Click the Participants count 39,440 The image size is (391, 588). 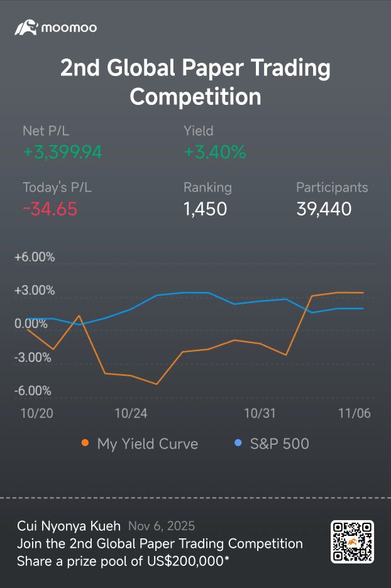(324, 209)
